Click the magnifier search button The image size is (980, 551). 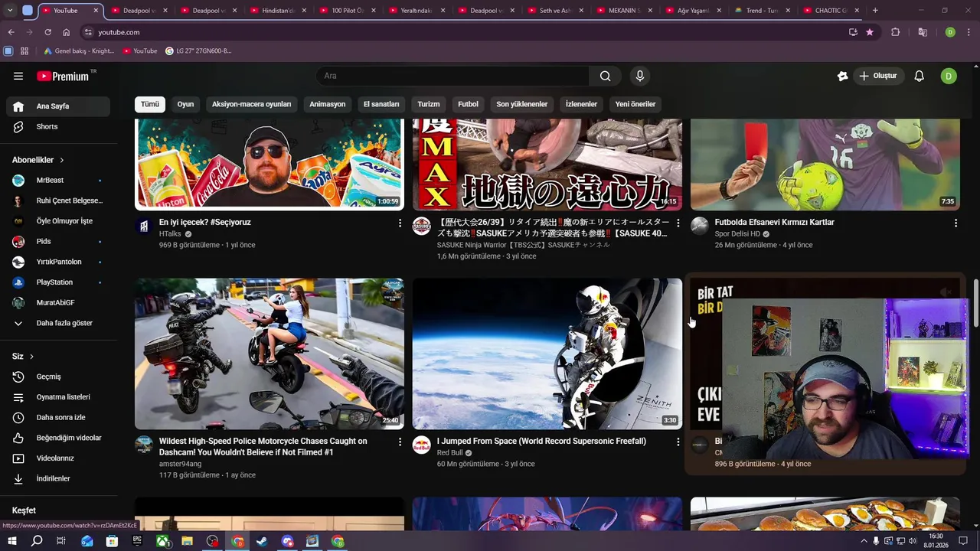click(x=606, y=76)
